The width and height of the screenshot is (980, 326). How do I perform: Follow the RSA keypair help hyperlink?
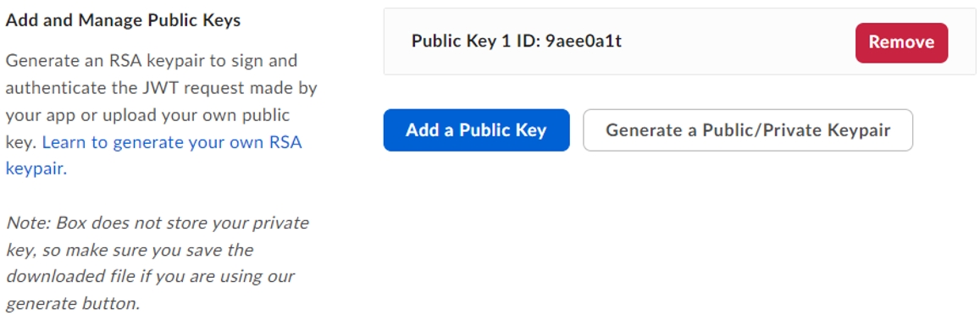(172, 142)
